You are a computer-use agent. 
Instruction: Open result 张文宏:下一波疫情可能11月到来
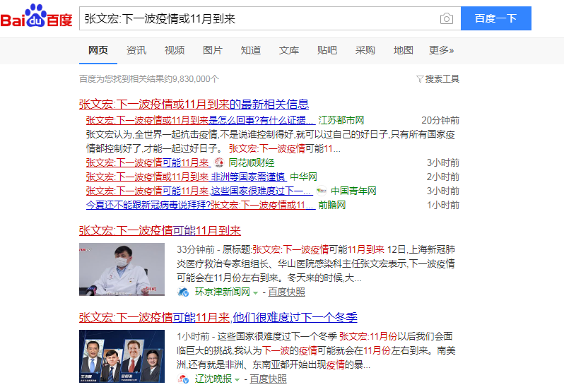pos(160,231)
